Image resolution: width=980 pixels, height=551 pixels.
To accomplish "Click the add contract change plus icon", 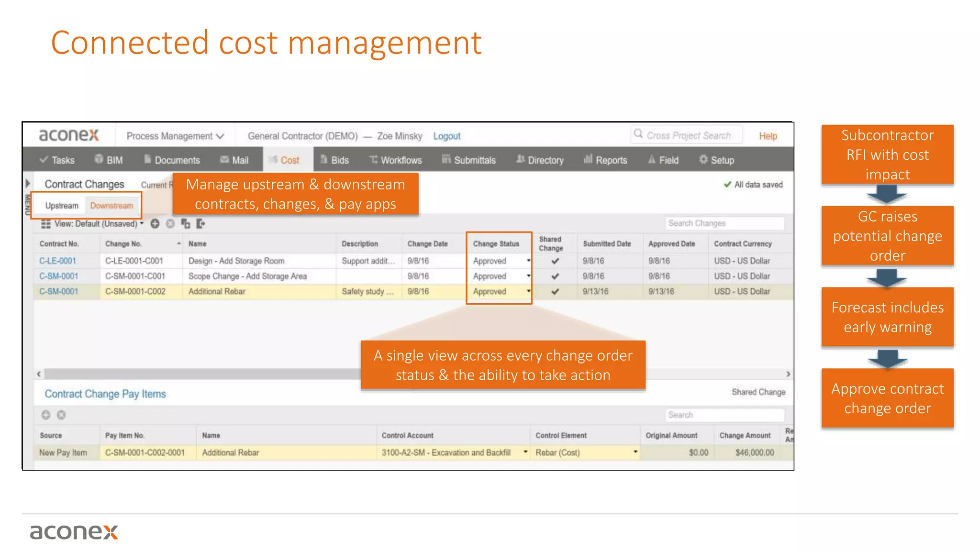I will click(155, 223).
